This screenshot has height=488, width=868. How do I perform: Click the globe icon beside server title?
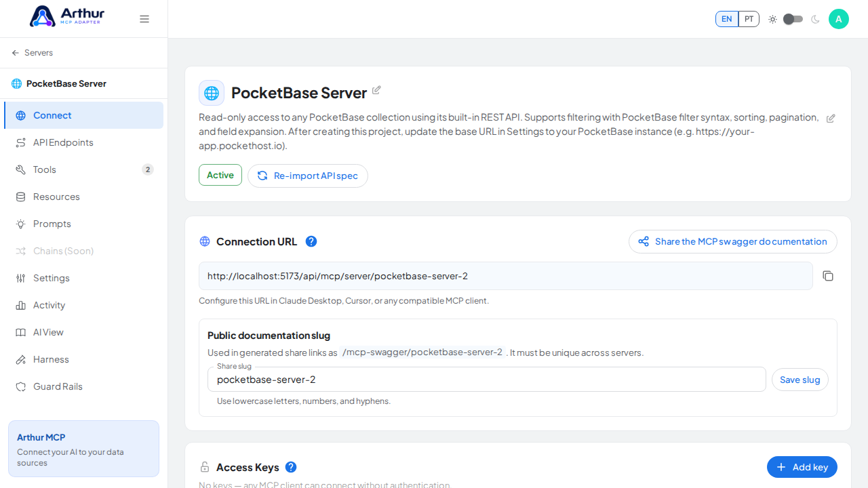click(x=212, y=93)
